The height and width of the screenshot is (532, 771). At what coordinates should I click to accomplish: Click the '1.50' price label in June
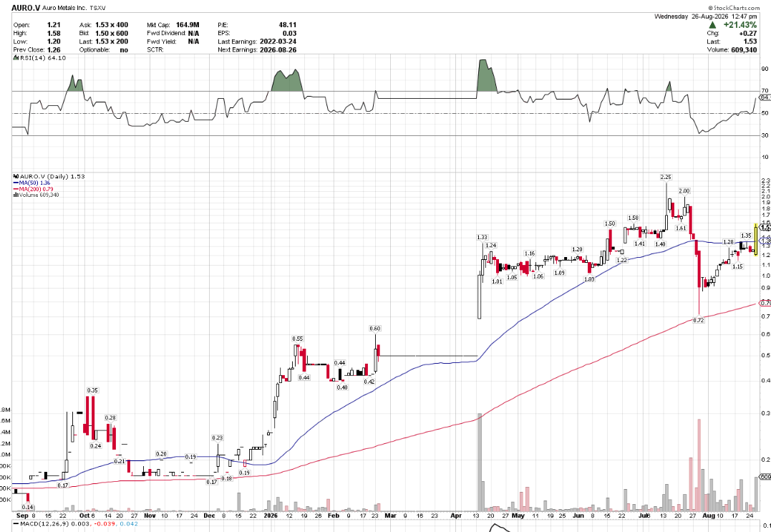tap(610, 223)
